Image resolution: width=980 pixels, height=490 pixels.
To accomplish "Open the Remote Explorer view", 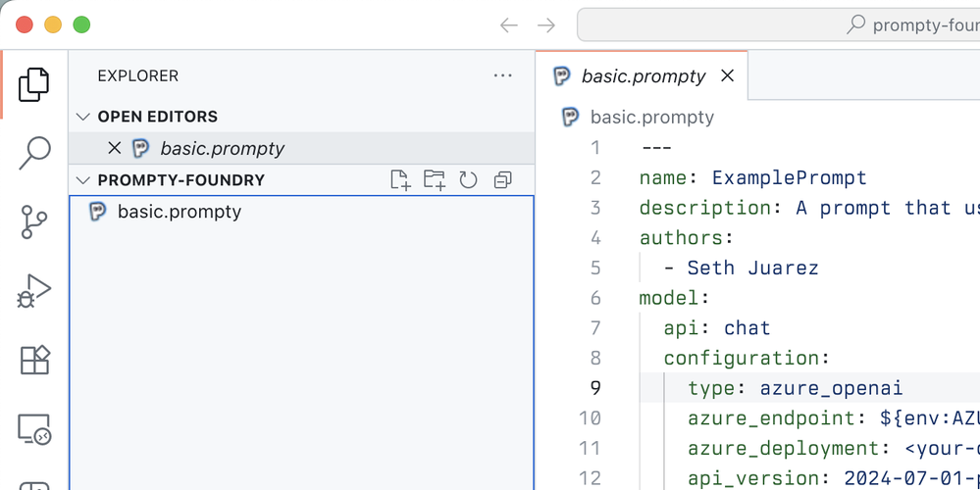I will coord(33,429).
